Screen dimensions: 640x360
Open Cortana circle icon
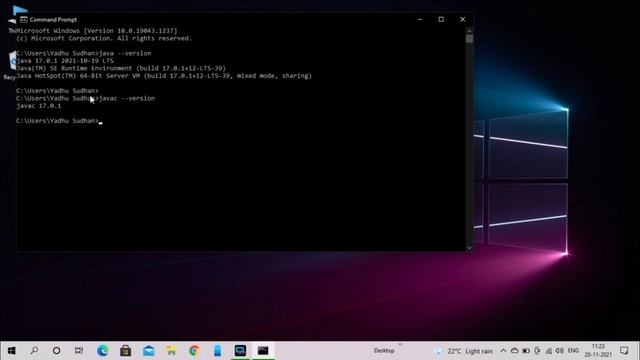[56, 351]
